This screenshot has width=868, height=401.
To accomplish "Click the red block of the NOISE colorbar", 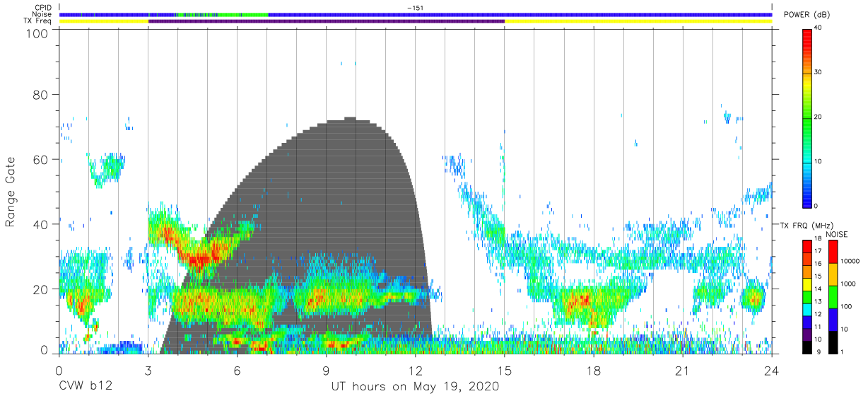I will (x=832, y=252).
